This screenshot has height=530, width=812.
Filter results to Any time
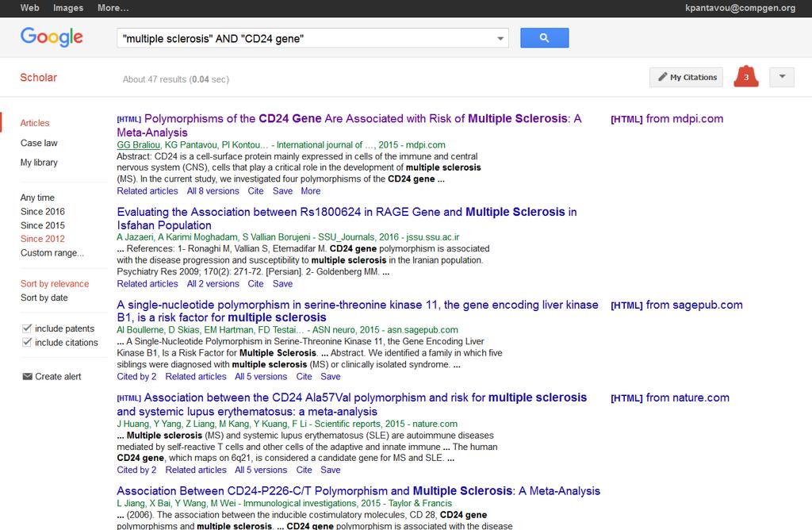coord(37,198)
